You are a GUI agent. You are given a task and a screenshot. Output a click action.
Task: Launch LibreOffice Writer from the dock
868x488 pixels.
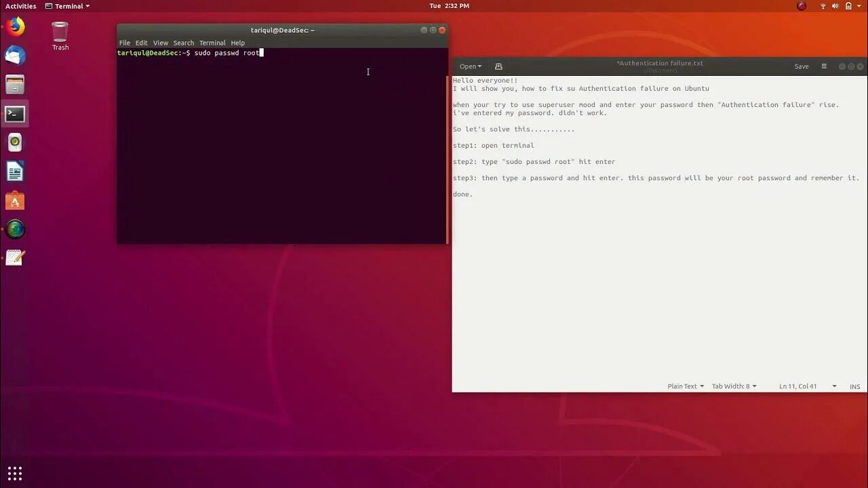click(x=15, y=171)
